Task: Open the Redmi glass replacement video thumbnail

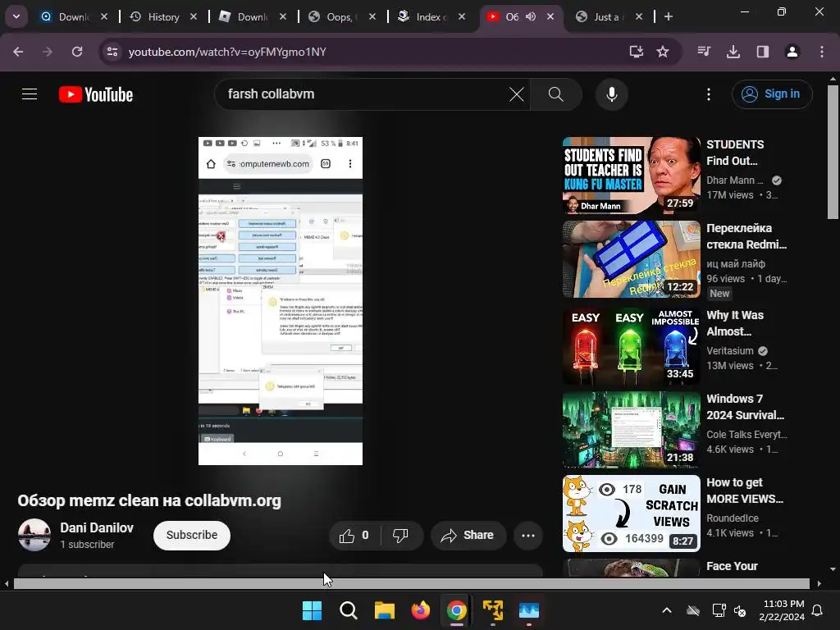Action: [631, 258]
